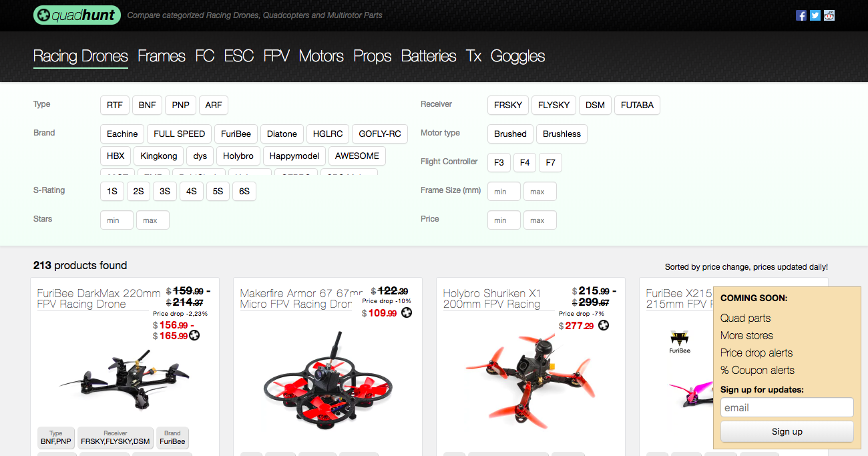Select the 1S rating filter

pyautogui.click(x=112, y=192)
